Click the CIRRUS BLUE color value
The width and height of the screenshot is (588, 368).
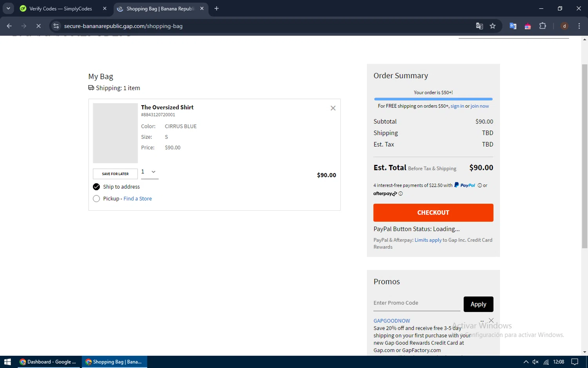tap(181, 126)
